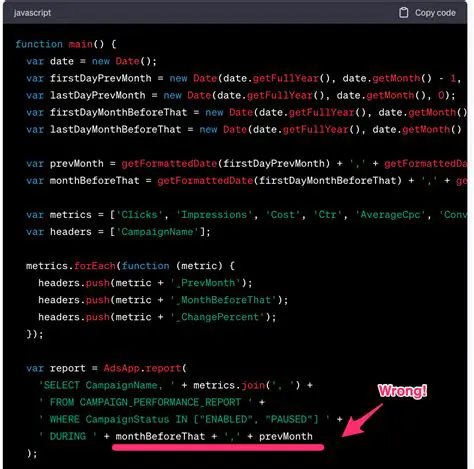Click "getFormattedDate(firstDayPrevMonth)" call
The image size is (474, 469).
tap(226, 164)
